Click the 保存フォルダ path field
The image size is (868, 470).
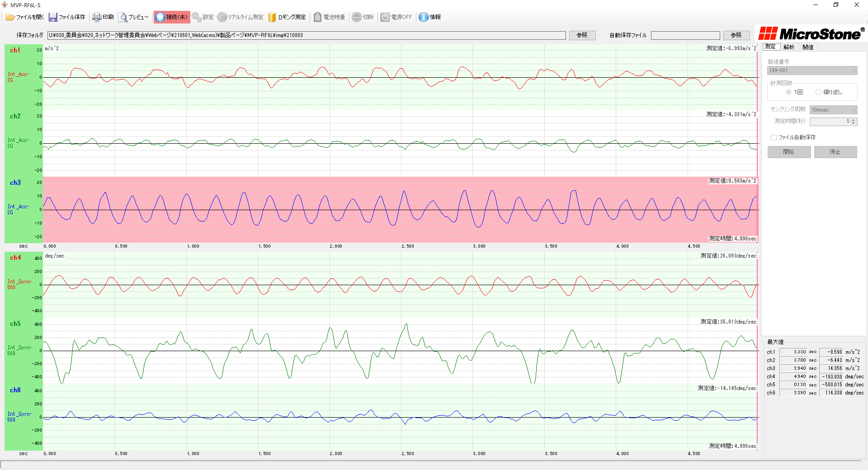pyautogui.click(x=307, y=35)
